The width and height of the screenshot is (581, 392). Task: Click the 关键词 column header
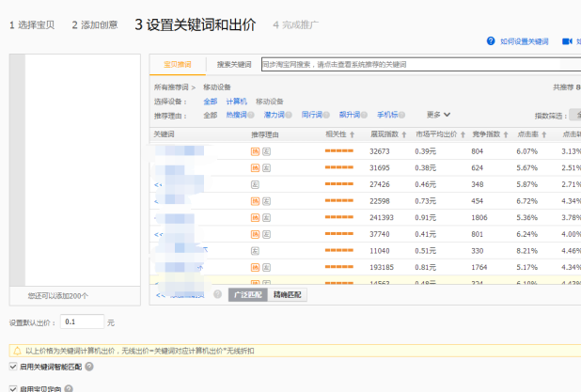coord(165,134)
